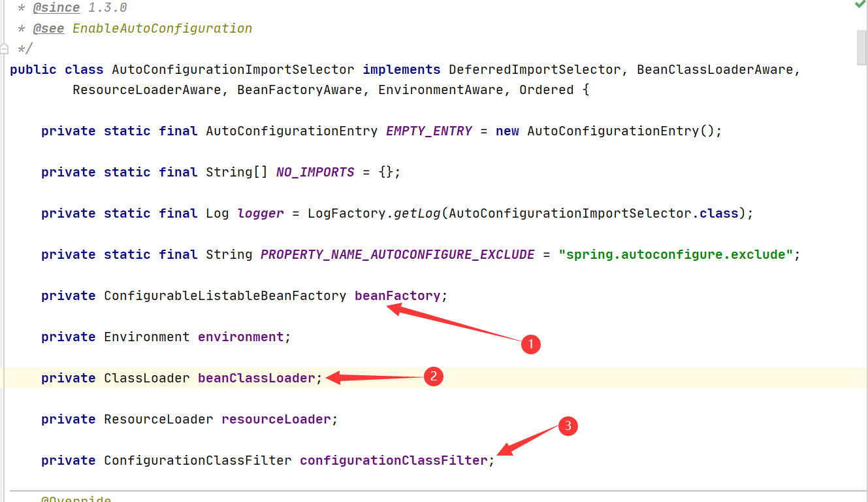Click the String[] type on the NO_IMPORTS line

[x=237, y=173]
